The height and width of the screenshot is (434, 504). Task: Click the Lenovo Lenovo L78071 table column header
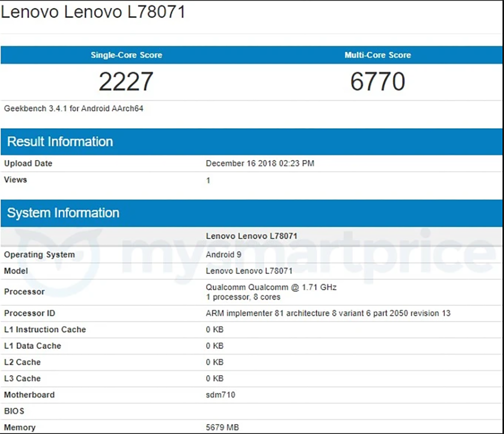click(251, 236)
